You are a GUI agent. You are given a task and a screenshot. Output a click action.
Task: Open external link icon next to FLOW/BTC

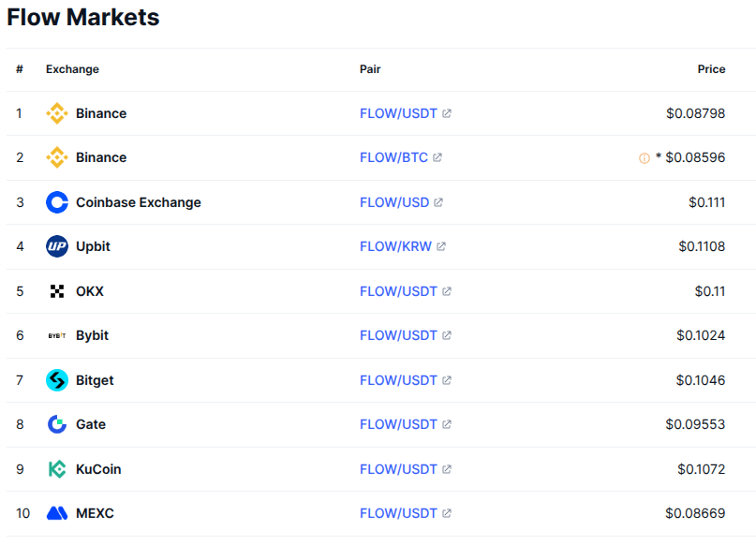click(x=437, y=157)
